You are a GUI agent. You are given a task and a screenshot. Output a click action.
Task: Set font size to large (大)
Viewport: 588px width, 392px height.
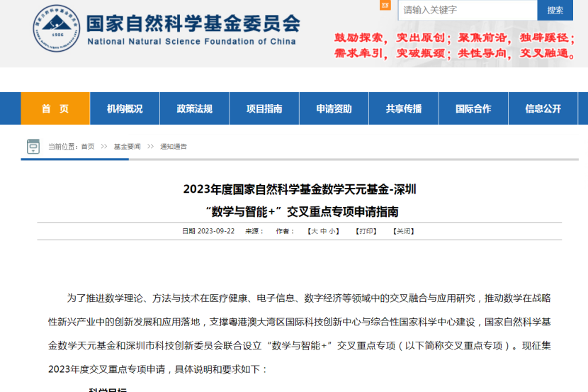(314, 231)
